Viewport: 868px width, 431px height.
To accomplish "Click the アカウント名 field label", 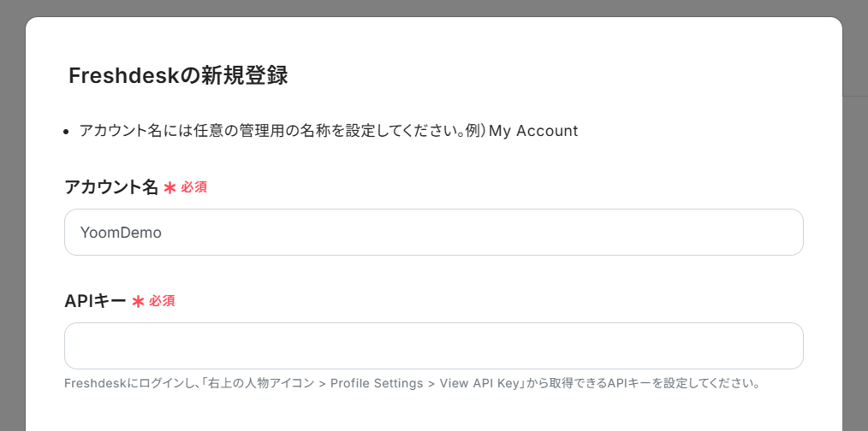I will tap(112, 187).
